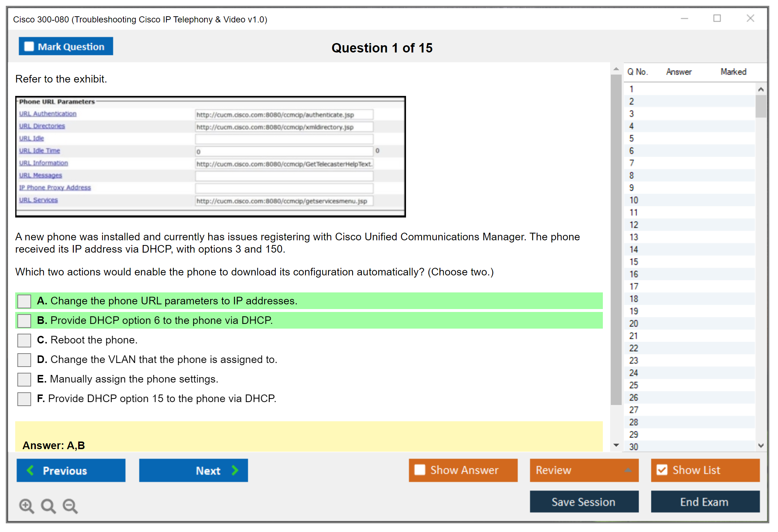The image size is (778, 532).
Task: Click the zoom out magnifier icon
Action: (70, 506)
